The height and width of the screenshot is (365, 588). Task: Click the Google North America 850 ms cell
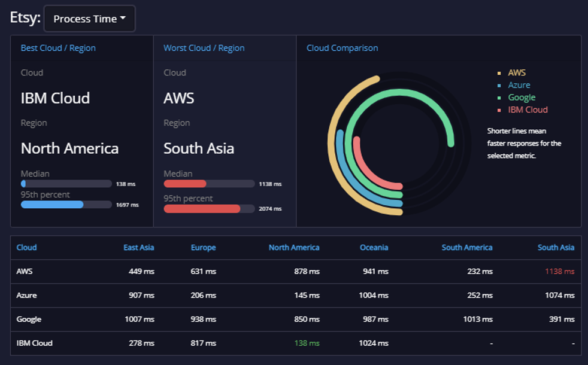pyautogui.click(x=307, y=320)
